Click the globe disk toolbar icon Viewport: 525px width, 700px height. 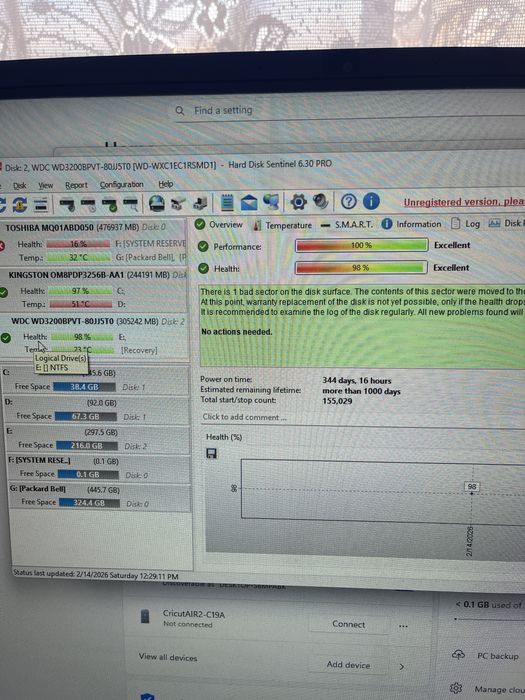(157, 203)
